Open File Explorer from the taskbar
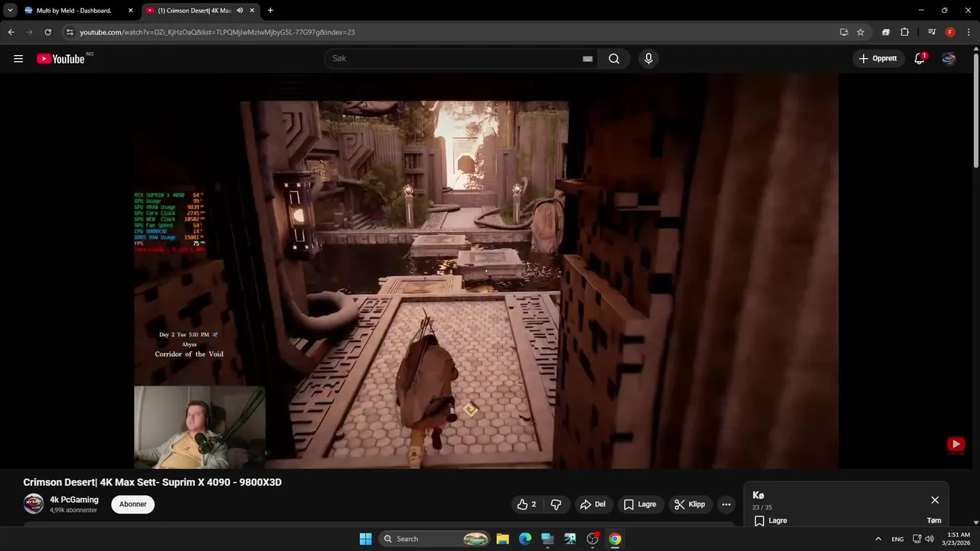This screenshot has width=980, height=551. [502, 539]
